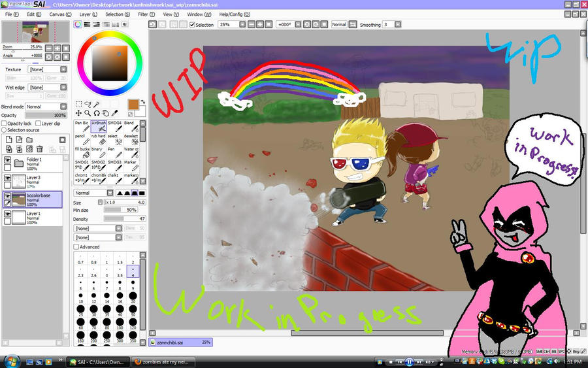Swap foreground and background colors
The image size is (588, 368).
142,102
